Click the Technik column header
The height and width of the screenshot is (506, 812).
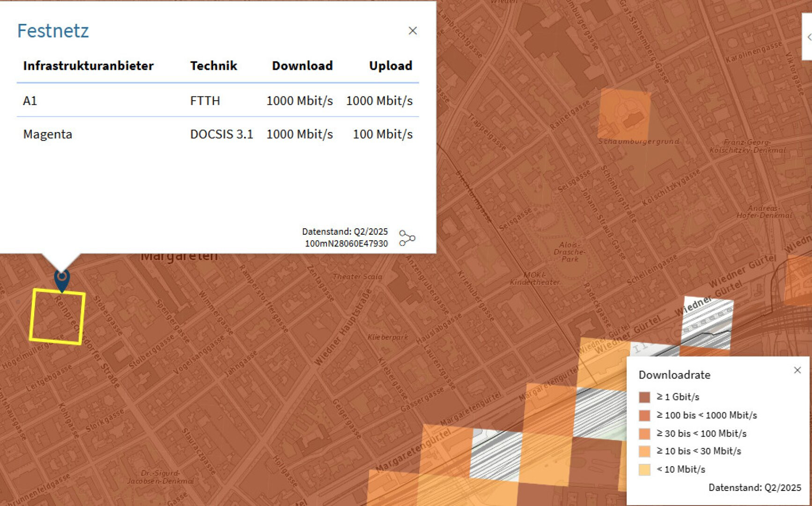214,66
